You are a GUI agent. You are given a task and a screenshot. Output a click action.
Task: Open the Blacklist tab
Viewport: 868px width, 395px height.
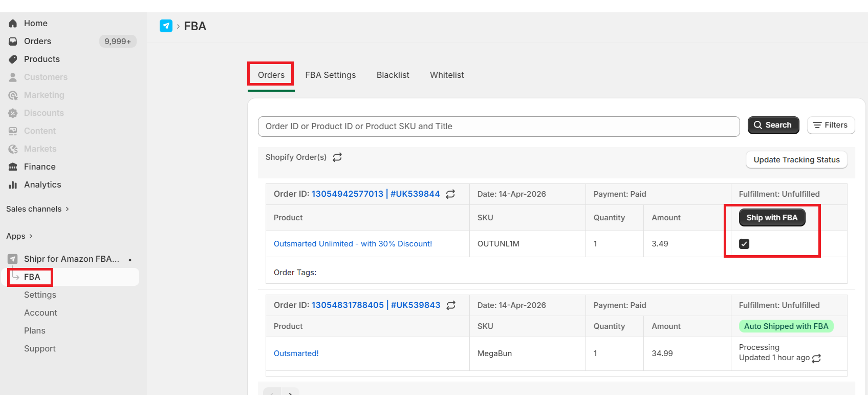point(393,75)
